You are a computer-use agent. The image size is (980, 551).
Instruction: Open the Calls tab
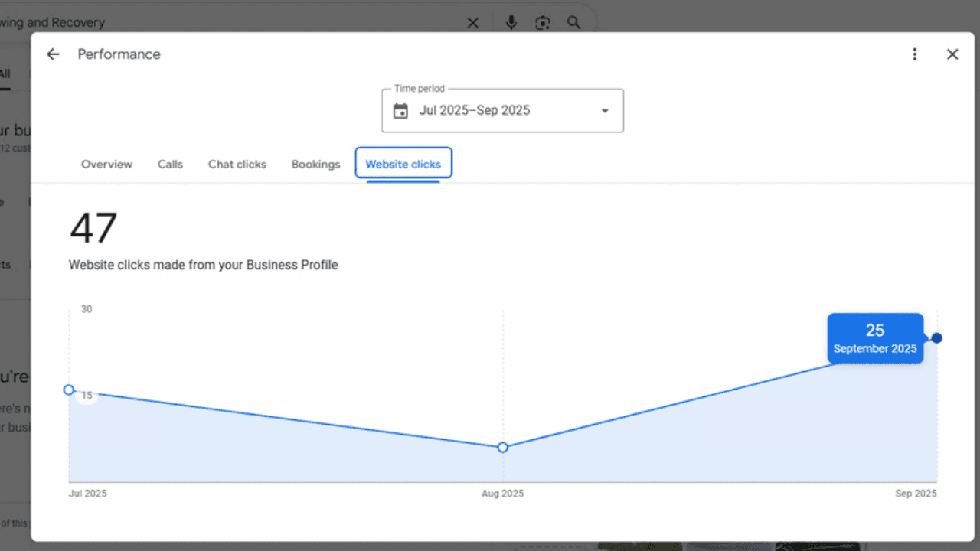click(170, 164)
